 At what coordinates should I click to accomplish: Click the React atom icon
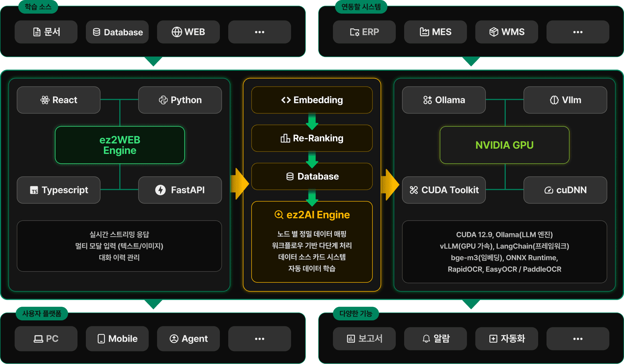[45, 100]
